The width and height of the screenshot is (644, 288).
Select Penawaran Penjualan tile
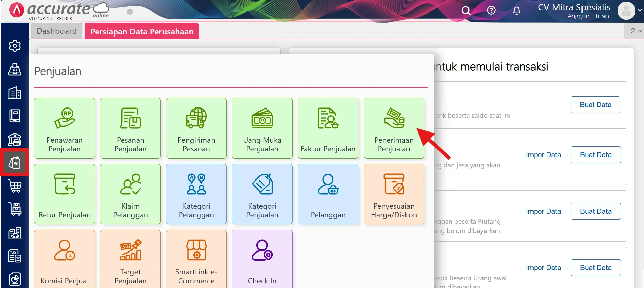click(64, 128)
